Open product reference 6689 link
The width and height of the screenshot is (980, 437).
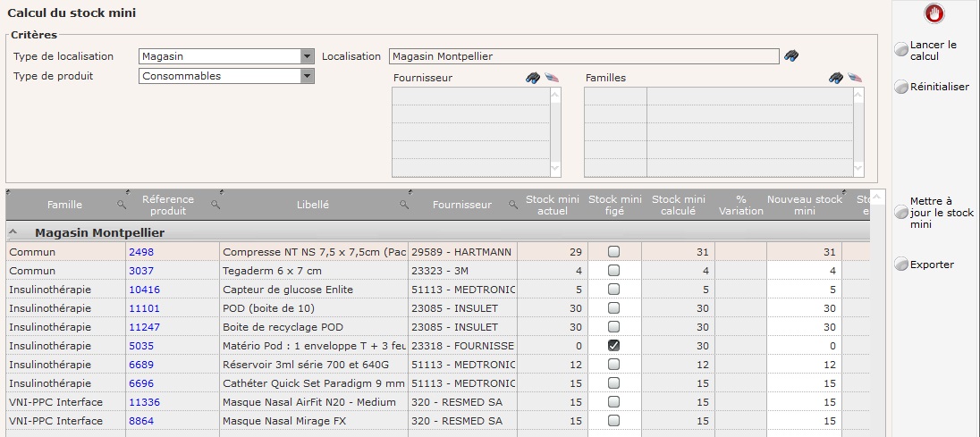click(141, 364)
